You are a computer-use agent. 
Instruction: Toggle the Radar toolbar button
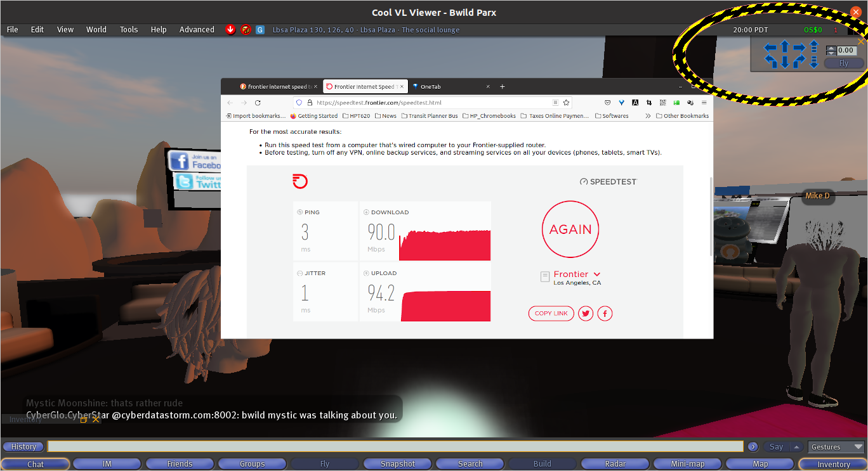[x=615, y=464]
